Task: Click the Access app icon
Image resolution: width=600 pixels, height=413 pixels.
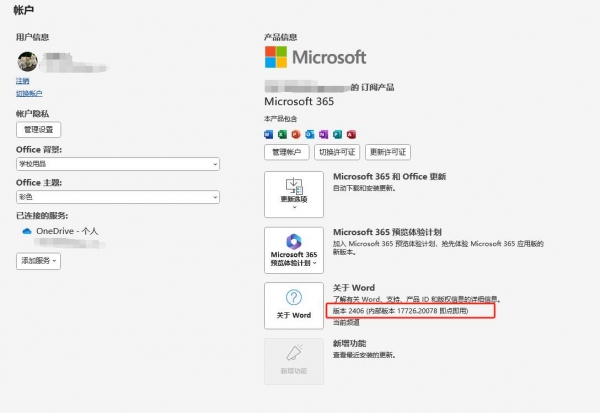Action: pyautogui.click(x=351, y=134)
